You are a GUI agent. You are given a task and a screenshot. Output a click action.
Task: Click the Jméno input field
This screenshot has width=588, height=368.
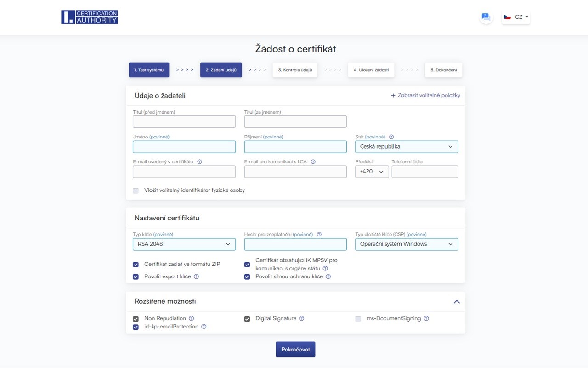(x=184, y=147)
